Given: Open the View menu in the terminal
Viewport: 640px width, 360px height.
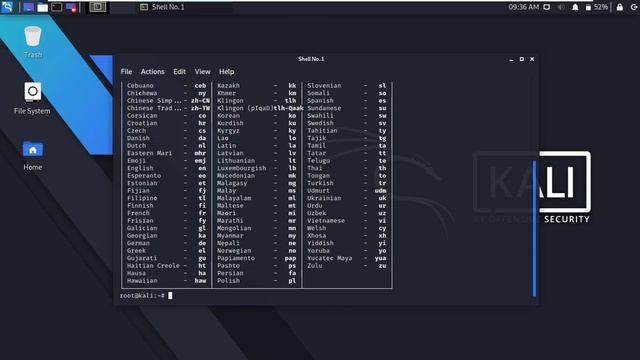Looking at the screenshot, I should click(202, 71).
